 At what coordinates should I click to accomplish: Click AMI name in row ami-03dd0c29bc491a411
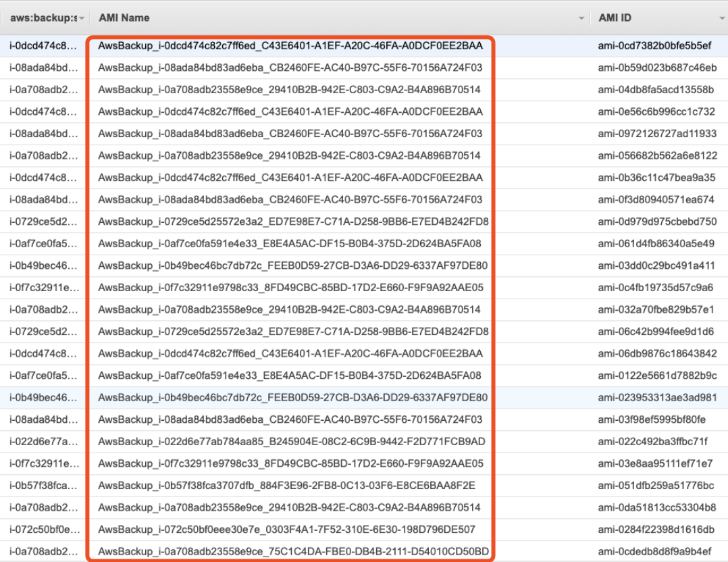click(x=293, y=265)
